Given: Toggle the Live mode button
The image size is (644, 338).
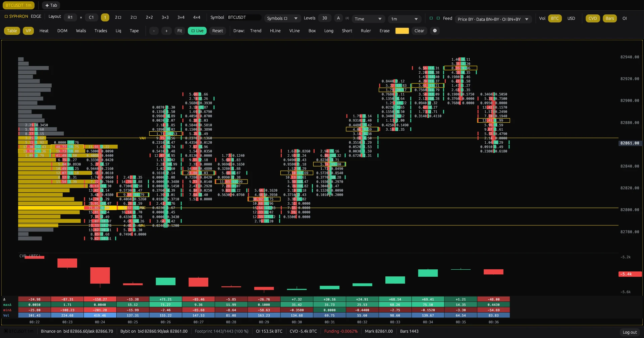Looking at the screenshot, I should pyautogui.click(x=197, y=31).
